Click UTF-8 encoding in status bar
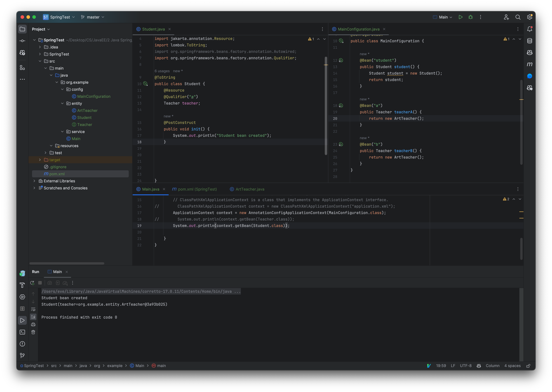Image resolution: width=552 pixels, height=392 pixels. (x=466, y=366)
